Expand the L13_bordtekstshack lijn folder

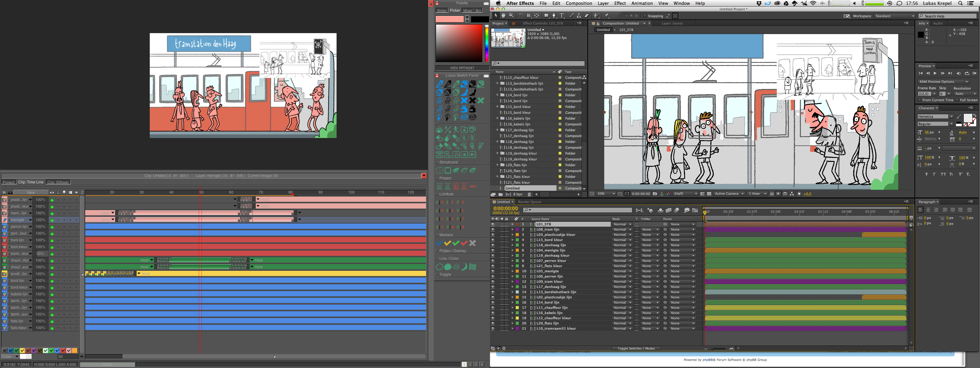click(x=498, y=83)
